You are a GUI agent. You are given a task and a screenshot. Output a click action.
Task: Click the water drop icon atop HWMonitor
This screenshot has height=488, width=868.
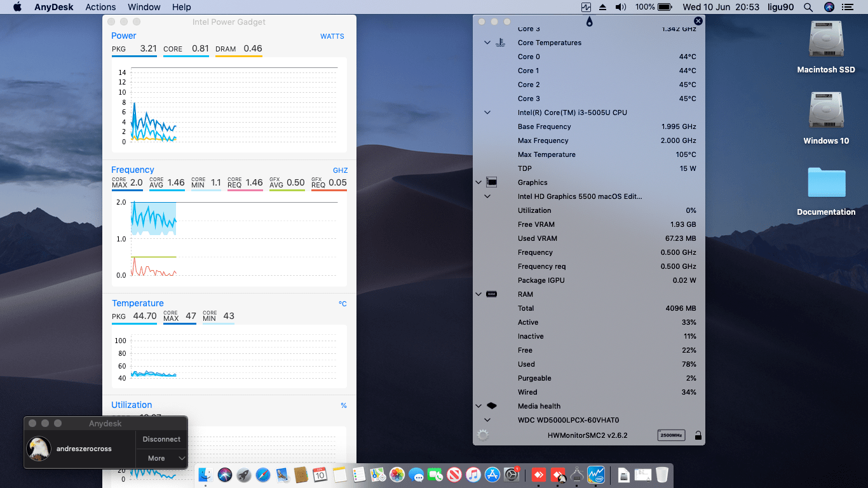[x=589, y=22]
